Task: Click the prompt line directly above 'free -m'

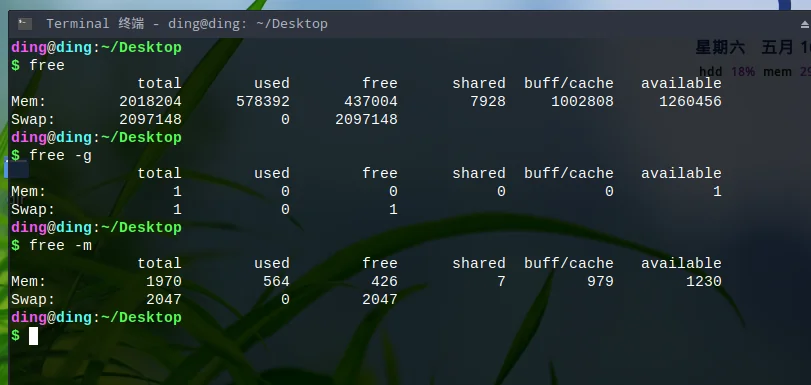Action: pyautogui.click(x=96, y=228)
